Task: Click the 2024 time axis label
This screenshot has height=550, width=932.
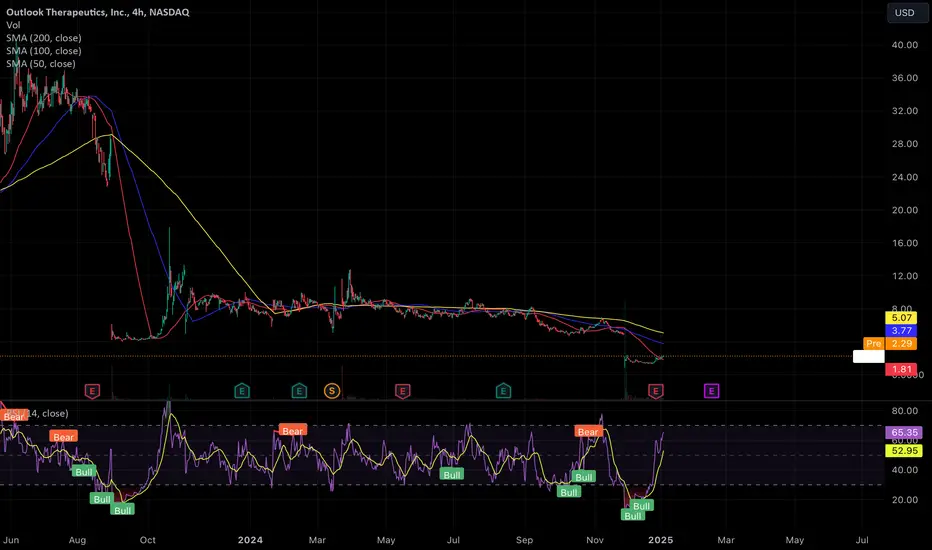Action: click(x=250, y=540)
